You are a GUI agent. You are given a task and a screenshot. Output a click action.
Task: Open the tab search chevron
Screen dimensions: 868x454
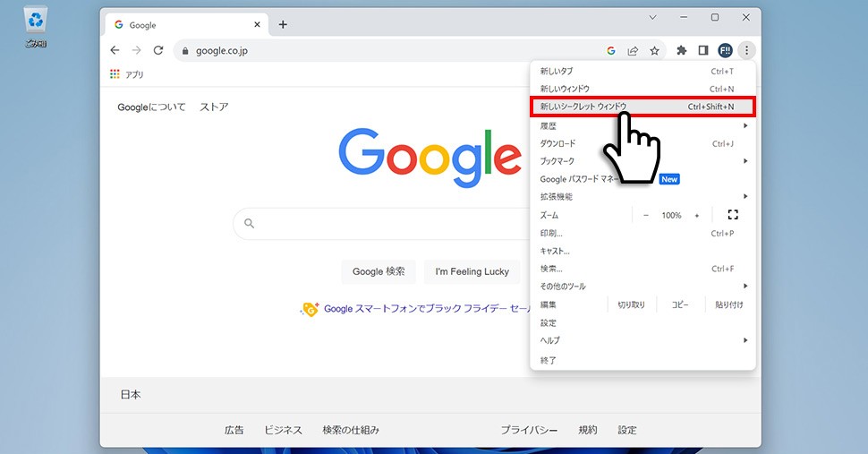(652, 18)
